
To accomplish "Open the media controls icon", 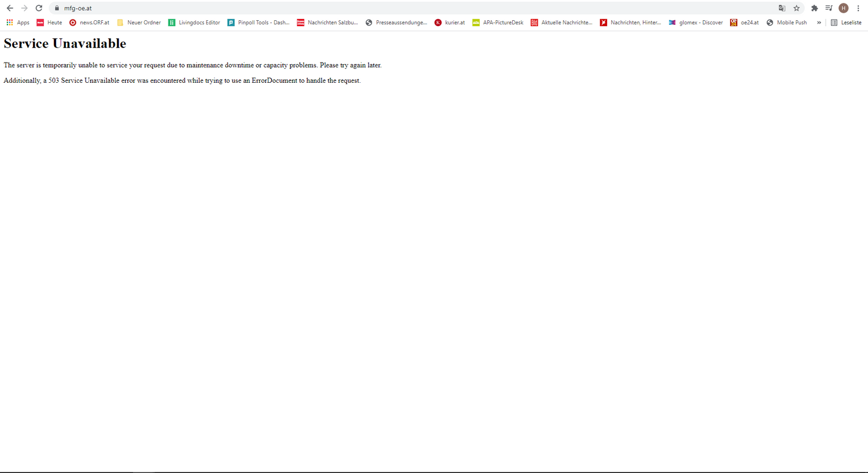I will (829, 8).
